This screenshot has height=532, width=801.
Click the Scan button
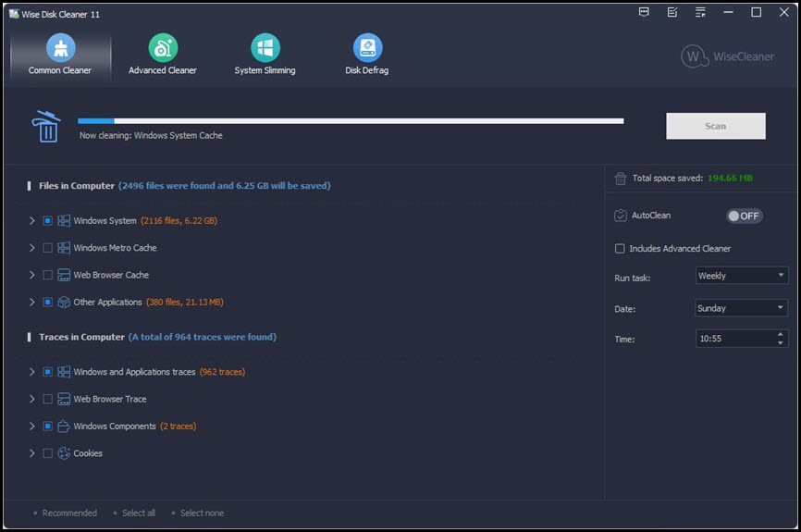click(x=715, y=126)
